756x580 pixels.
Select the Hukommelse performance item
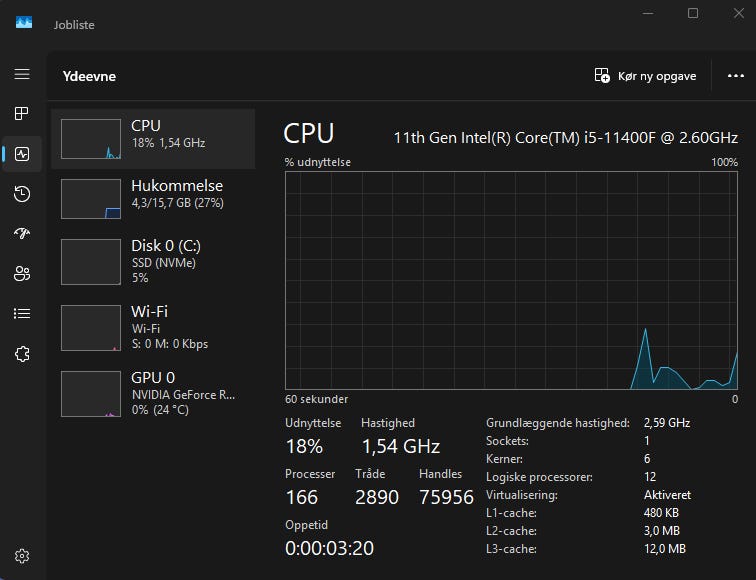coord(153,198)
